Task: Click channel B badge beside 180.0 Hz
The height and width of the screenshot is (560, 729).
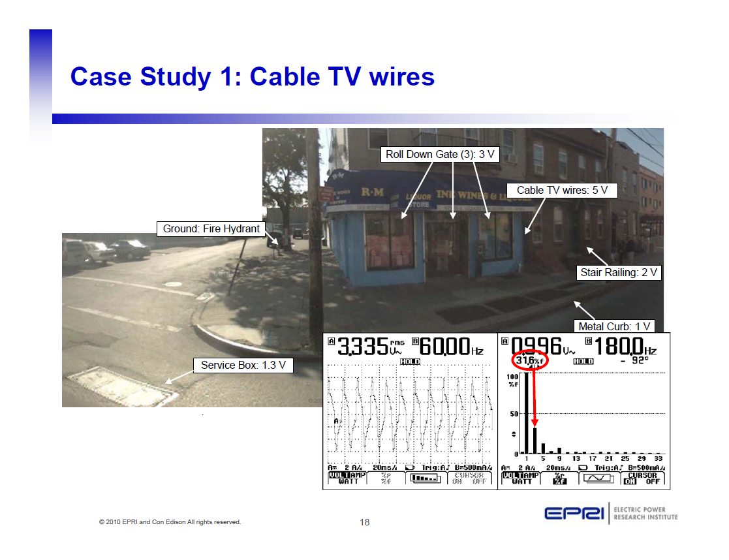Action: (589, 341)
